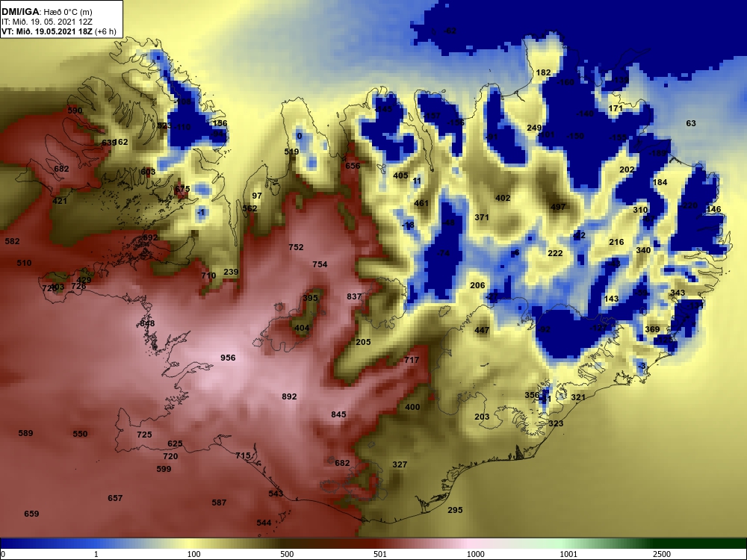The width and height of the screenshot is (747, 560).
Task: Click the 587 value label
Action: tap(219, 503)
